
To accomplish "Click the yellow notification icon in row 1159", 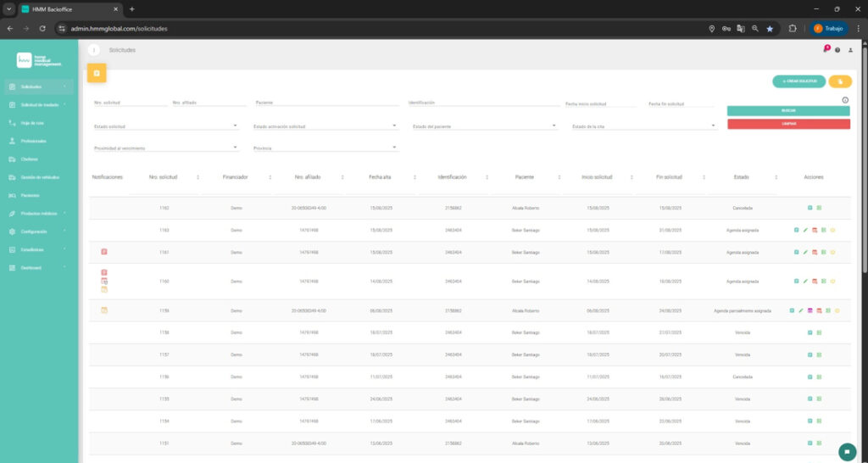I will (104, 310).
